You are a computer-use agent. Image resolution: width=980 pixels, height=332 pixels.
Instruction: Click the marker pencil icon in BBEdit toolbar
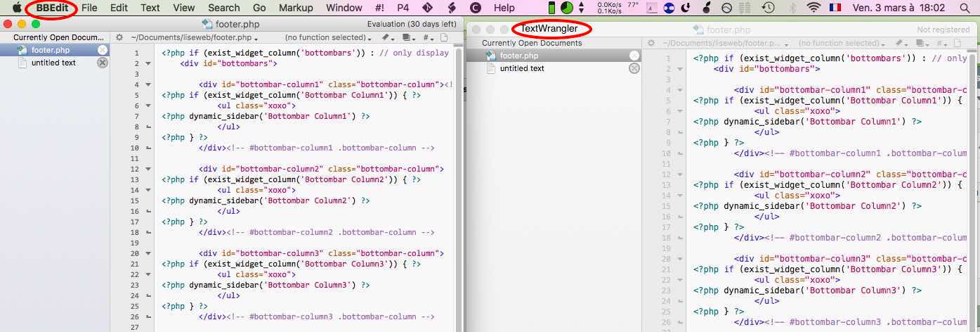[x=387, y=38]
